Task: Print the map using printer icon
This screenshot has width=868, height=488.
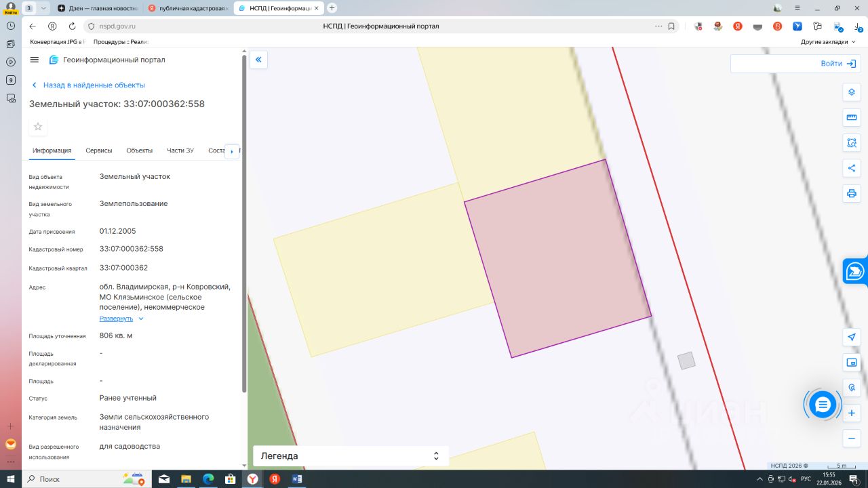Action: pos(852,194)
